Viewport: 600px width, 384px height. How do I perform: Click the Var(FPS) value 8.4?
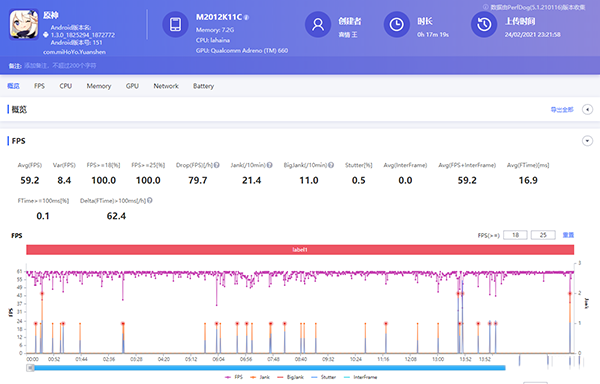(64, 180)
